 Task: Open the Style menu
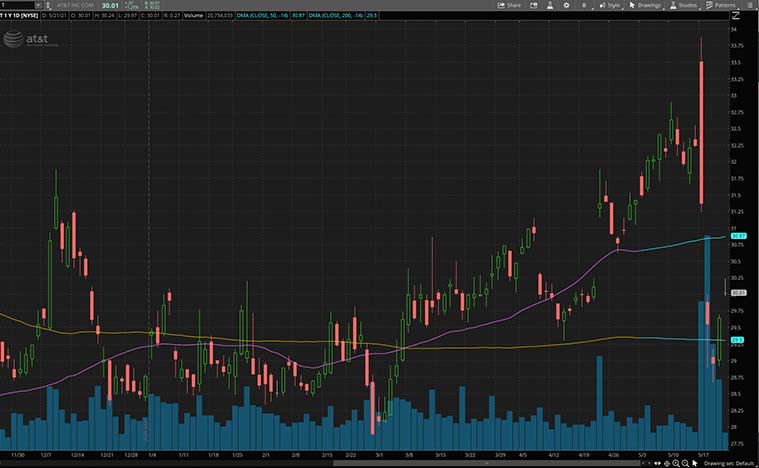[x=610, y=5]
